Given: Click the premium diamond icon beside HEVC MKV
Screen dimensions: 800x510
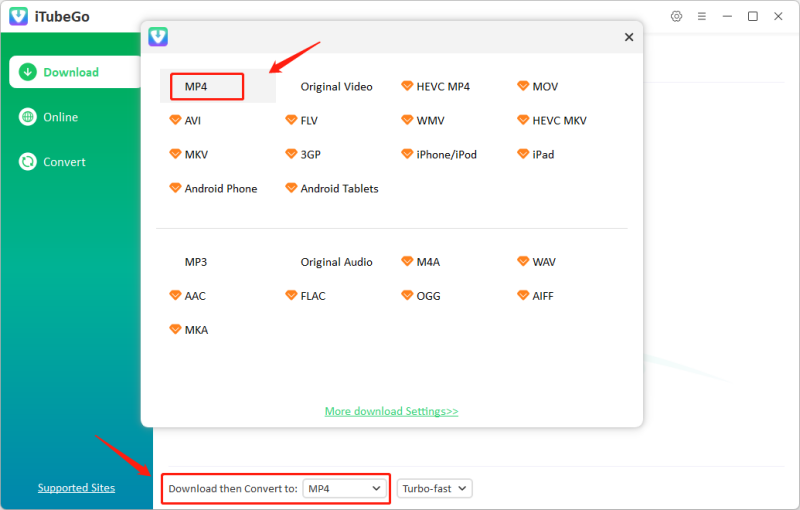Looking at the screenshot, I should tap(523, 120).
